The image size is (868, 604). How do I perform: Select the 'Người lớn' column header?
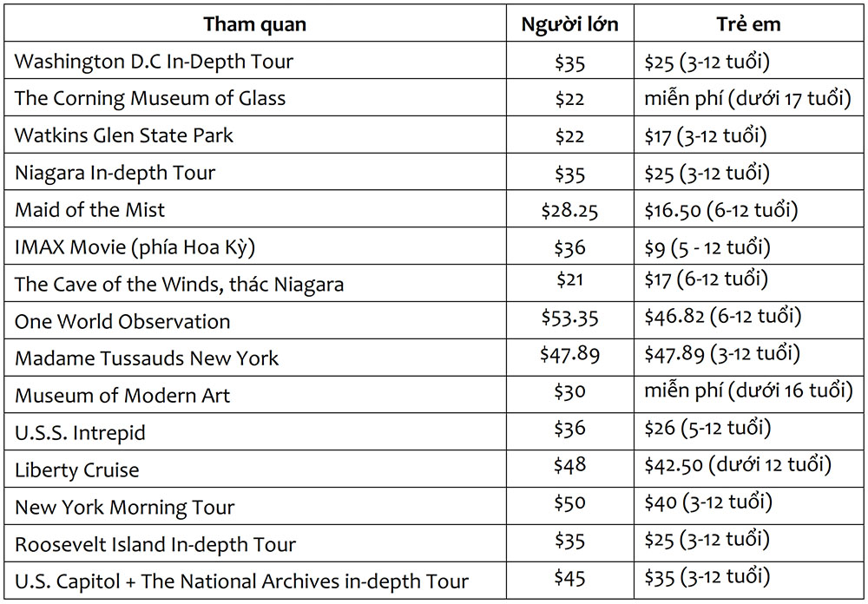(569, 24)
